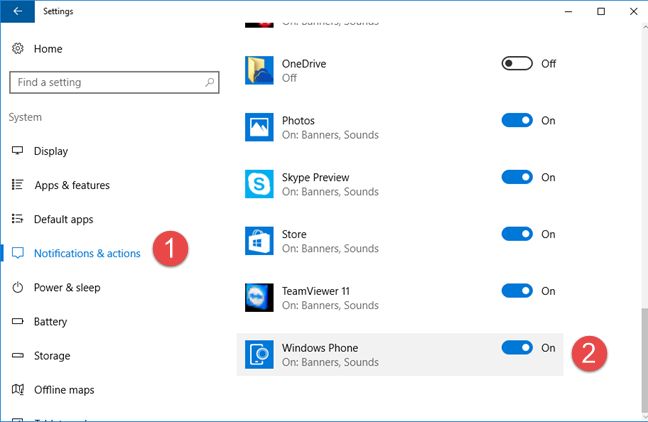Click the Offline maps icon
The width and height of the screenshot is (648, 422).
coord(17,389)
